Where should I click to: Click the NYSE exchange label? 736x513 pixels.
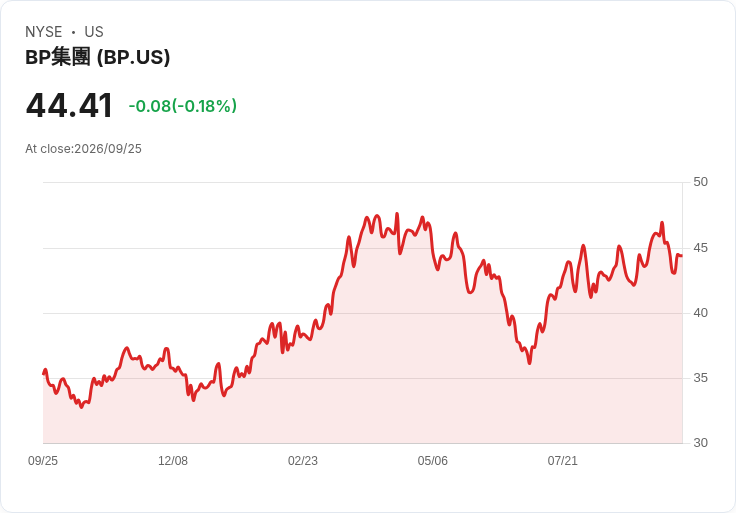coord(44,32)
